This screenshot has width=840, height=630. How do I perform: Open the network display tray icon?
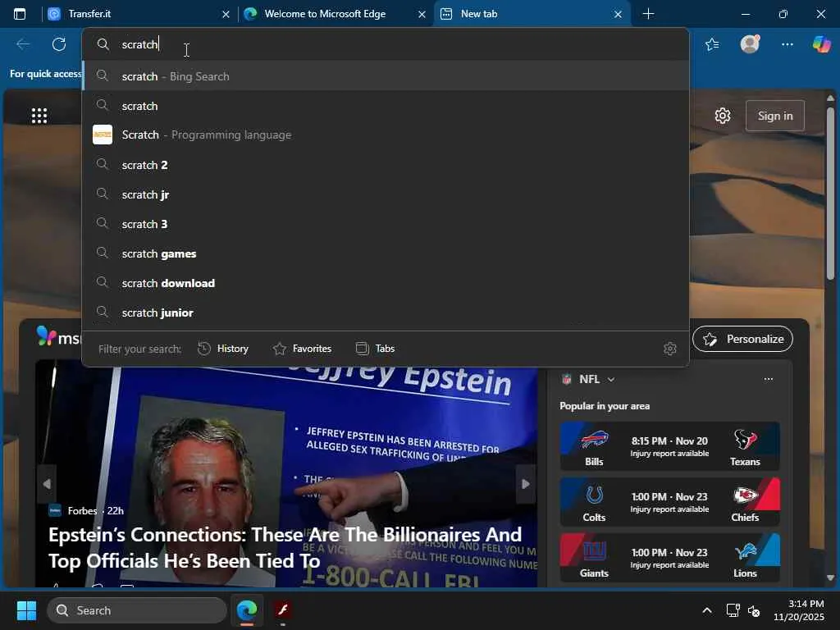[x=733, y=610]
